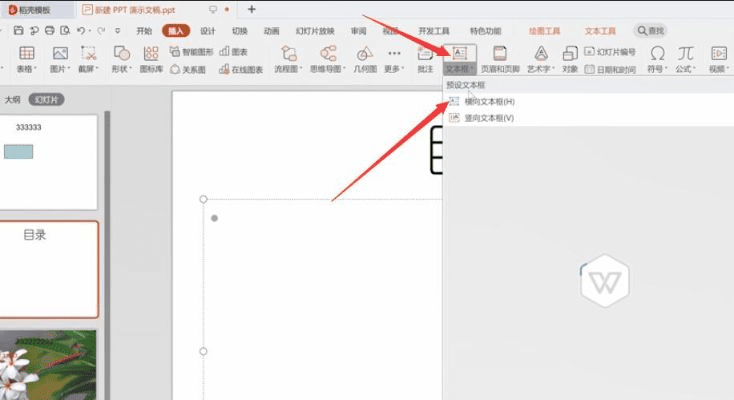The height and width of the screenshot is (400, 734).
Task: Open 页眉和页脚 header and footer
Action: pyautogui.click(x=500, y=59)
